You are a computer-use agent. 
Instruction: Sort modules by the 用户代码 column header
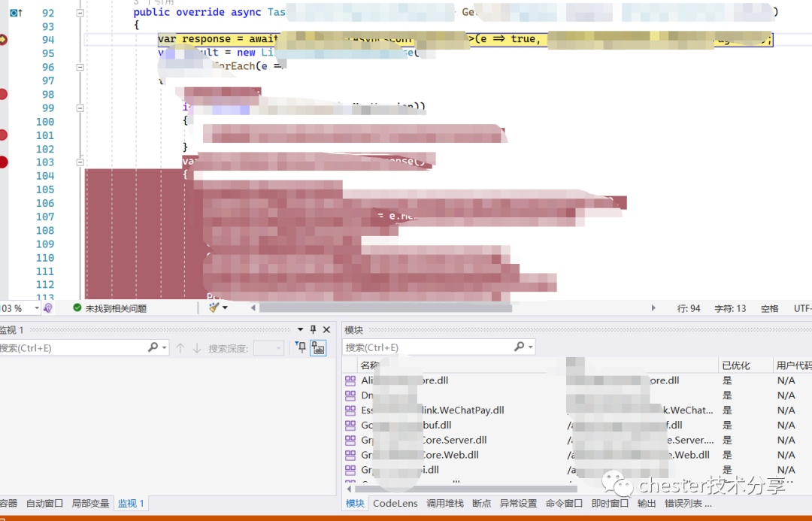tap(793, 365)
